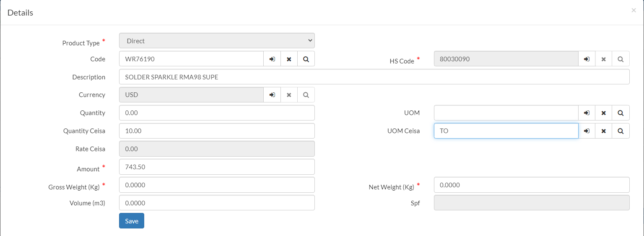
Task: Clear the Code field with X icon
Action: pos(289,59)
